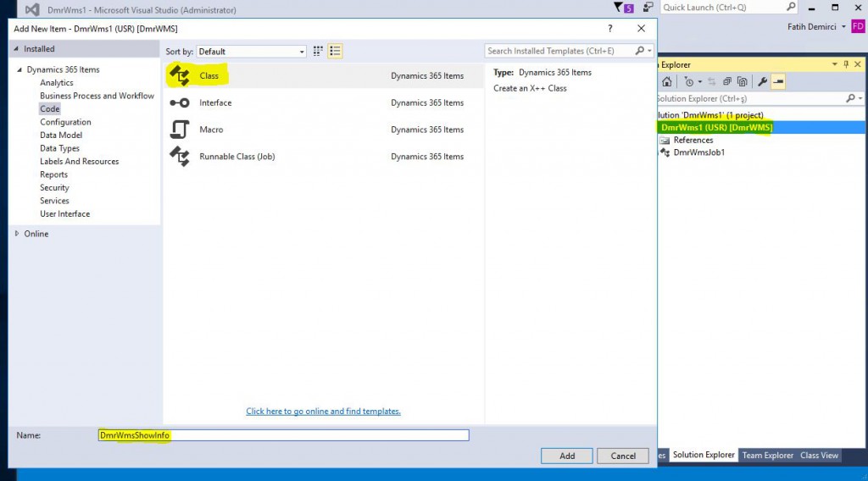Click the DmrWmsJob1 item icon
The image size is (868, 481).
point(665,152)
